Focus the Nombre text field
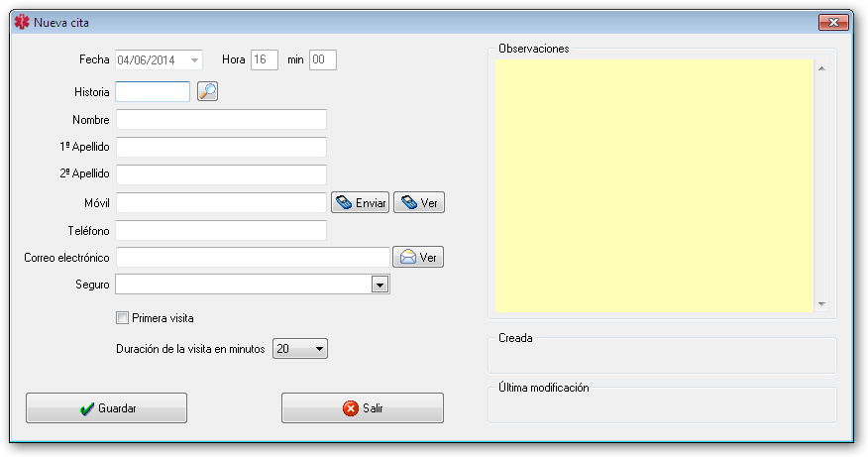Screen dimensions: 868x457 coord(221,119)
